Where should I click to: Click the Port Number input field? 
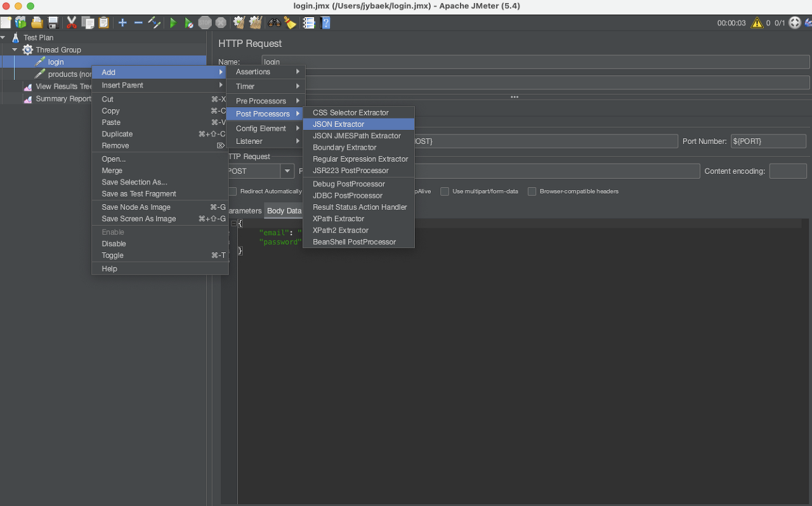point(768,141)
